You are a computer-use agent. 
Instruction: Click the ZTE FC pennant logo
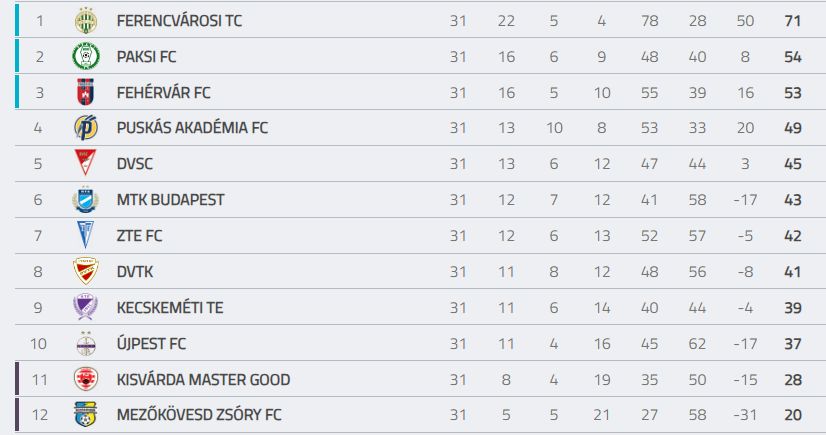pyautogui.click(x=85, y=235)
